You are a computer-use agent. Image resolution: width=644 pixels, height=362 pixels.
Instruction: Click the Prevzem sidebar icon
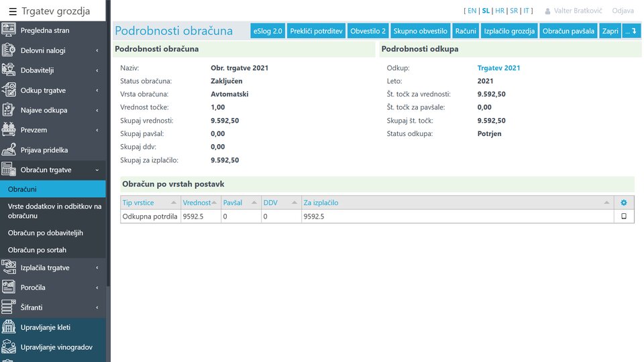tap(9, 130)
